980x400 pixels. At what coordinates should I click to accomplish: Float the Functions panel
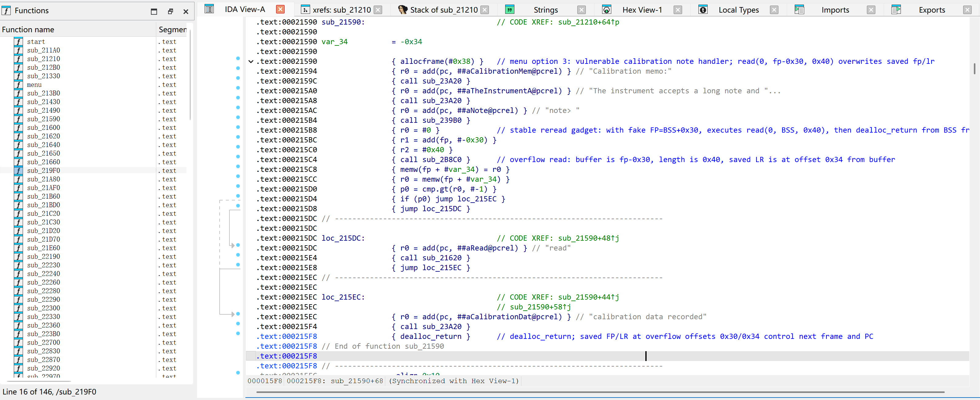170,11
